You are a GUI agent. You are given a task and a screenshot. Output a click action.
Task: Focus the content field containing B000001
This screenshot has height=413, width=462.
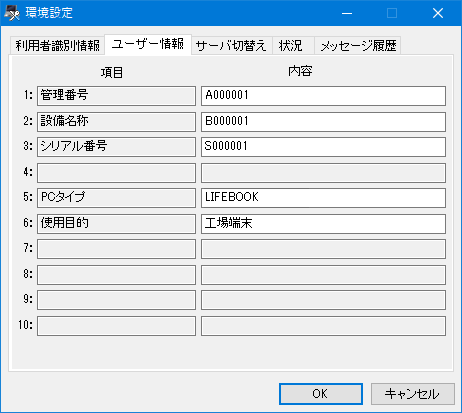point(323,122)
